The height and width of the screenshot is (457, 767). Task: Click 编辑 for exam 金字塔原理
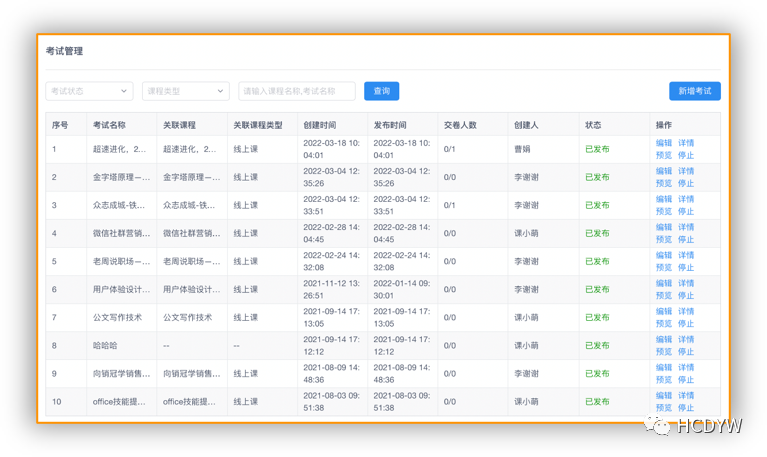point(664,171)
